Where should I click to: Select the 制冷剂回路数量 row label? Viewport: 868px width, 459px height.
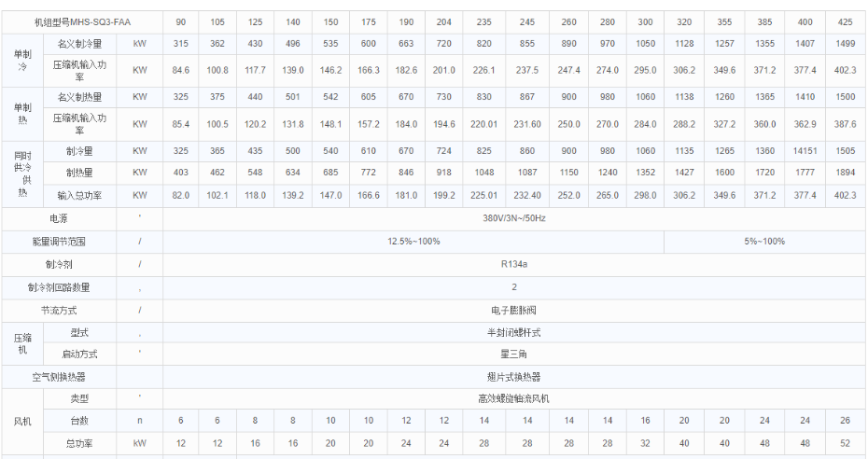coord(59,287)
